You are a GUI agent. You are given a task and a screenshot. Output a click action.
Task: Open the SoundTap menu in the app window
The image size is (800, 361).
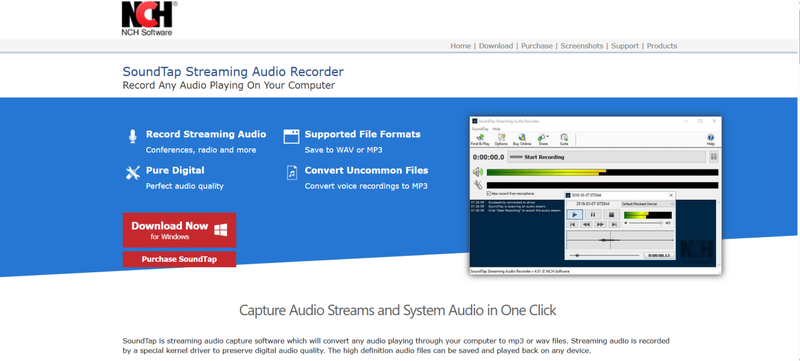[479, 129]
